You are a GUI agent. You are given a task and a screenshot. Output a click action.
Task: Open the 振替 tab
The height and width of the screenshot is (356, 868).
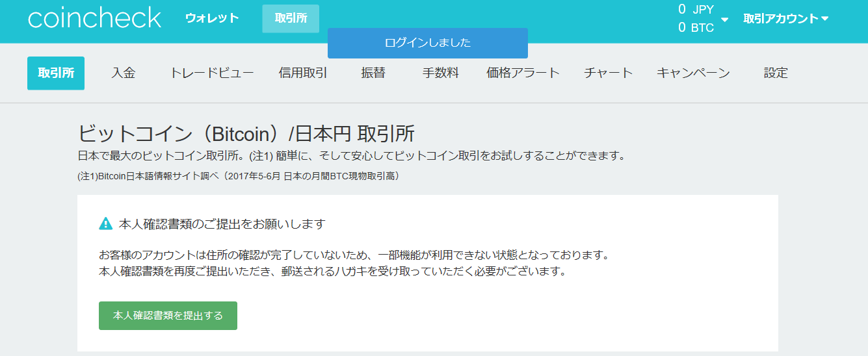pyautogui.click(x=373, y=73)
